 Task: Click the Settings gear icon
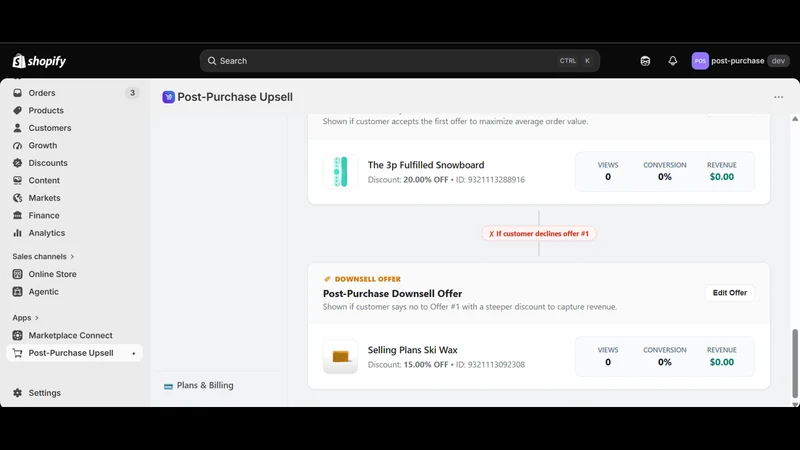[17, 393]
